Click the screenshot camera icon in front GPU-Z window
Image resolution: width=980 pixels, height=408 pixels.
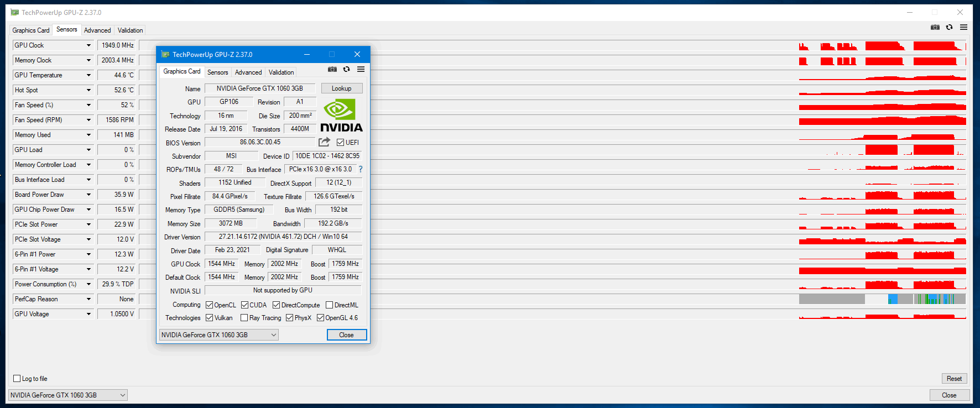click(332, 69)
